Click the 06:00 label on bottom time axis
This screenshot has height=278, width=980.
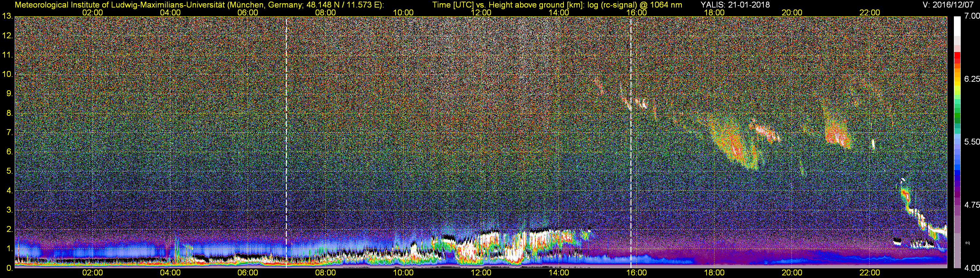(x=248, y=273)
